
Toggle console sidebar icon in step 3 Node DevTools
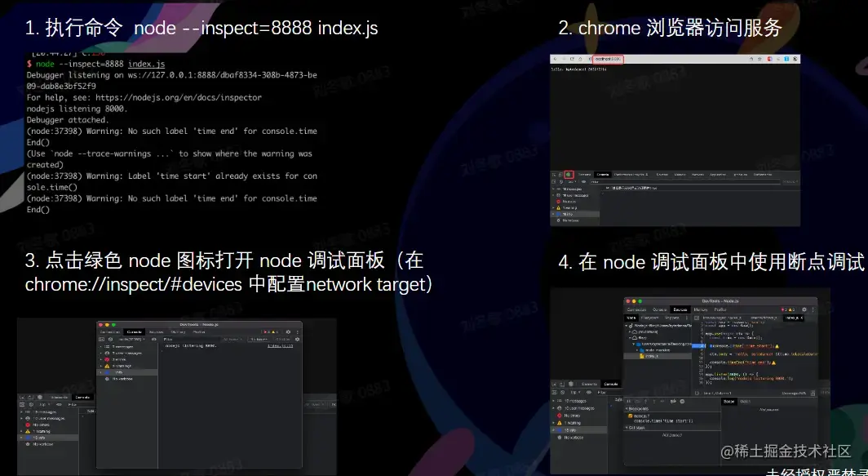coord(101,339)
